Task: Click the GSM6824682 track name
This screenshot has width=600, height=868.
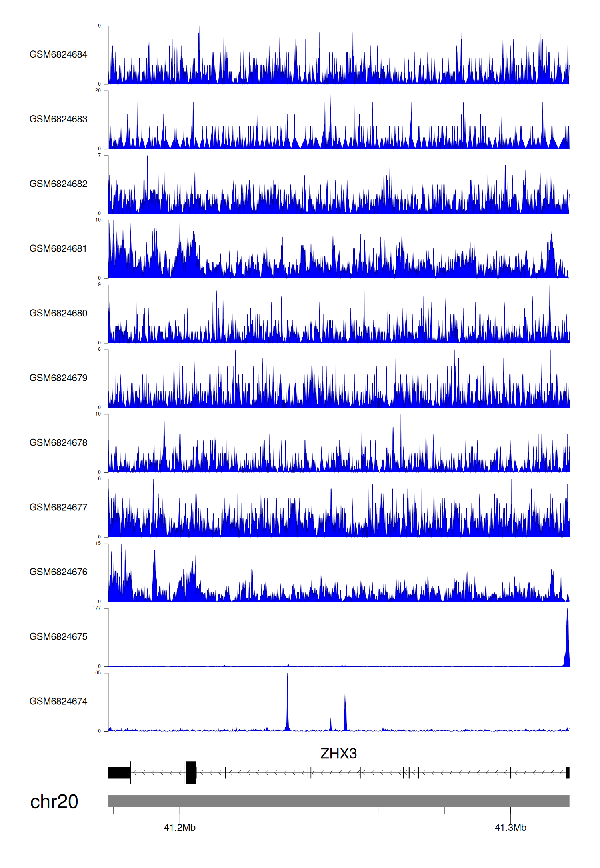Action: point(58,184)
